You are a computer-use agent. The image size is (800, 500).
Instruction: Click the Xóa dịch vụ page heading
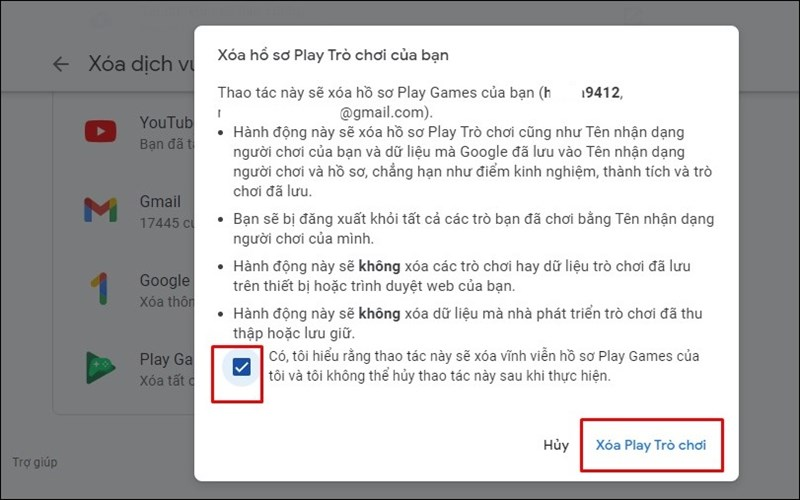click(x=140, y=64)
